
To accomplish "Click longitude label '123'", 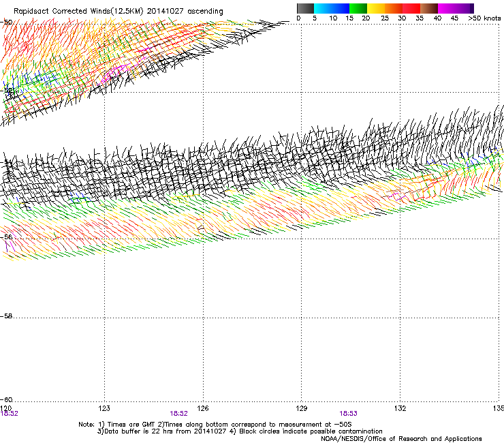I will point(104,408).
